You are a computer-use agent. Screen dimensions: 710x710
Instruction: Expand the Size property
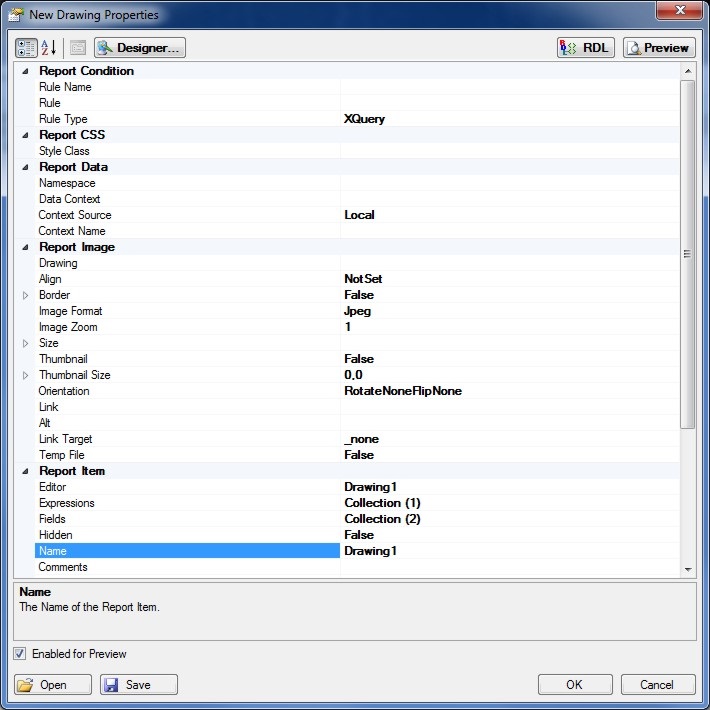pyautogui.click(x=26, y=343)
